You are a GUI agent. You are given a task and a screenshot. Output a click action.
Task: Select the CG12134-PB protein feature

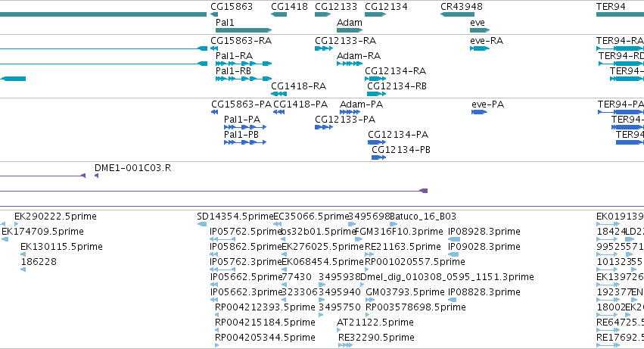pyautogui.click(x=378, y=157)
